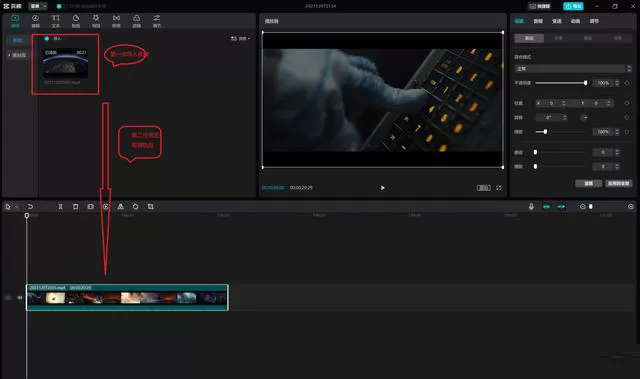Toggle the first teal magnet snapping switch

(547, 207)
